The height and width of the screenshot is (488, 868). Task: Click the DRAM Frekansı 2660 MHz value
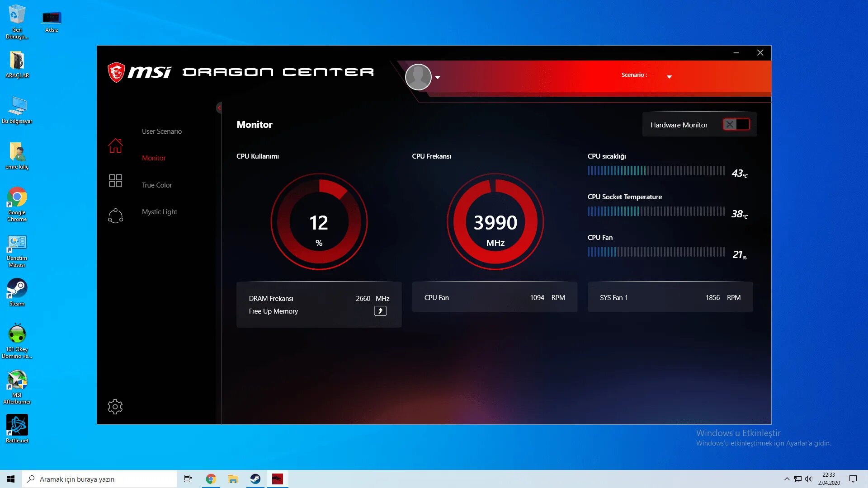372,298
